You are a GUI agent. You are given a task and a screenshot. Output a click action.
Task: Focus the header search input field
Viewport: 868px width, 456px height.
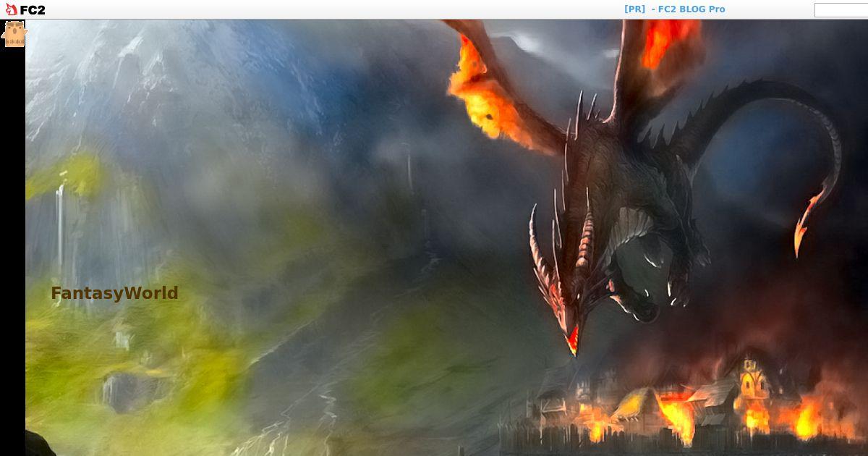click(x=841, y=10)
